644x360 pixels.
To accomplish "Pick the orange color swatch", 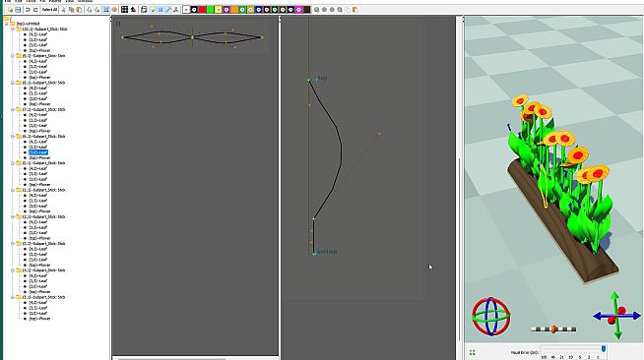I will [234, 10].
